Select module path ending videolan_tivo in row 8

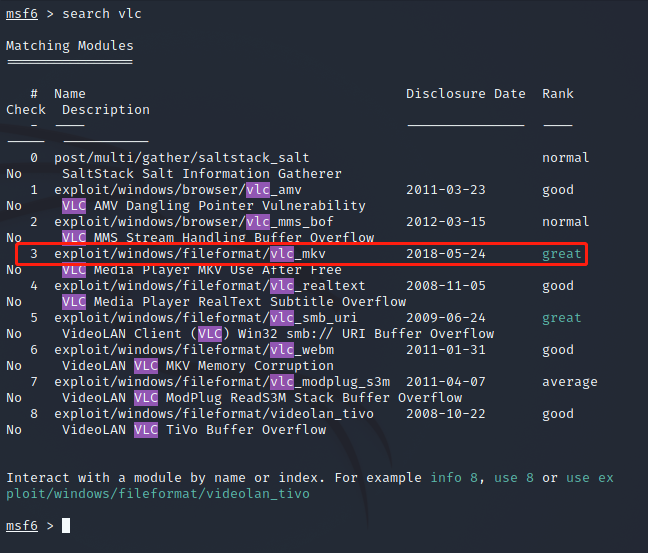(214, 414)
